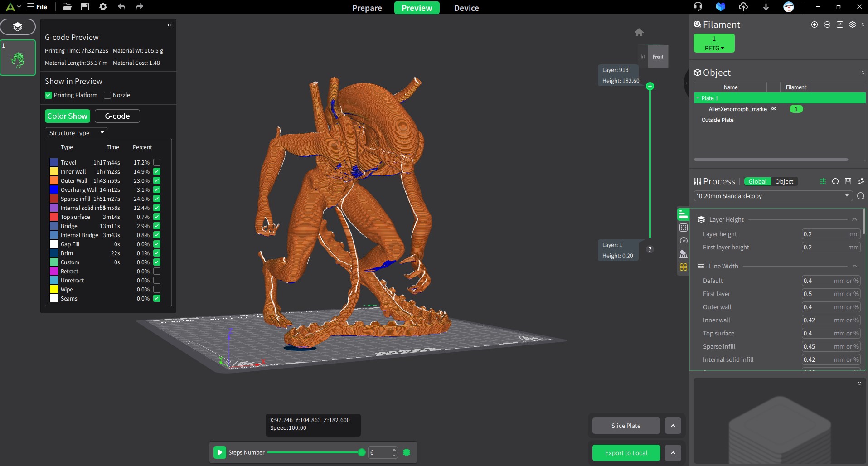Click the layer slider help question mark
868x466 pixels.
pos(650,249)
